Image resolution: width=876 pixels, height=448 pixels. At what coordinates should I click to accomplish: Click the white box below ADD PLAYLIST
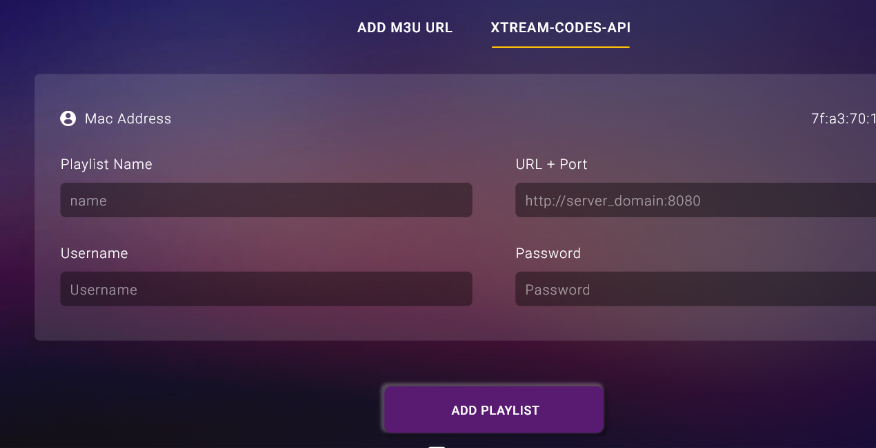coord(436,445)
